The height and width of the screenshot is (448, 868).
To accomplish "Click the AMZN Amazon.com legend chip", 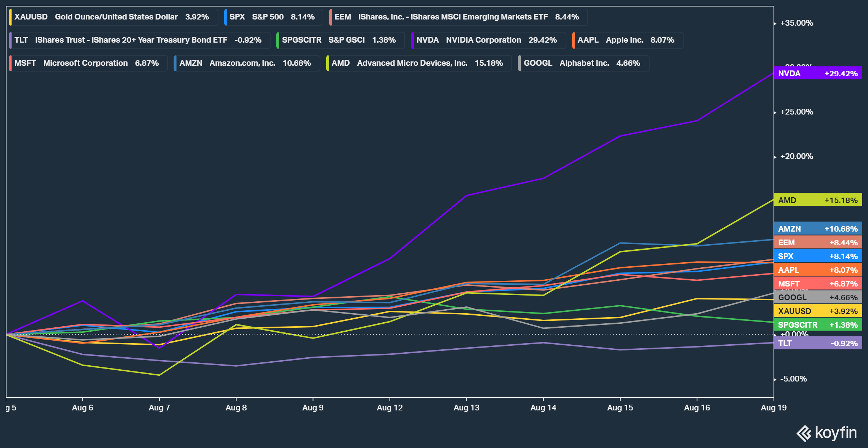I will [x=246, y=63].
